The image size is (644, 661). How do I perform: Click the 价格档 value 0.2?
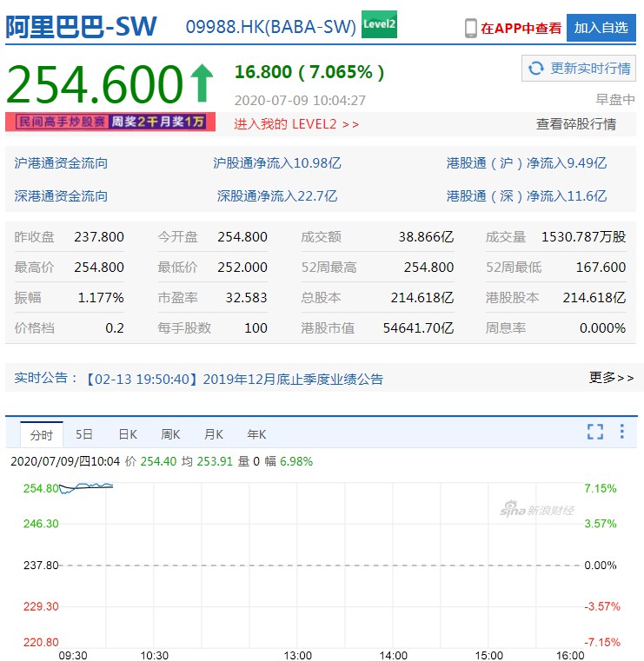click(x=115, y=328)
